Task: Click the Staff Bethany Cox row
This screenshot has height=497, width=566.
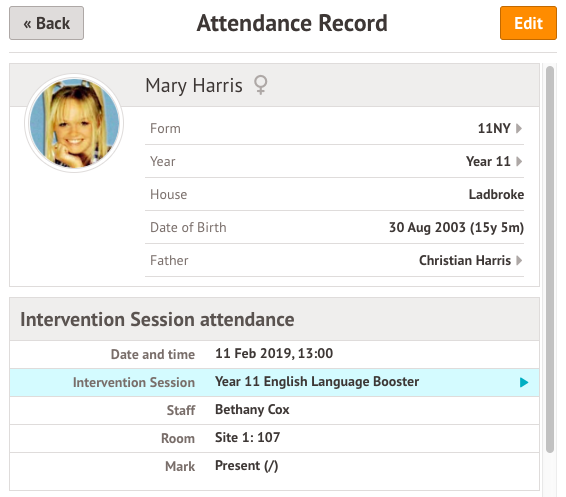Action: point(274,410)
